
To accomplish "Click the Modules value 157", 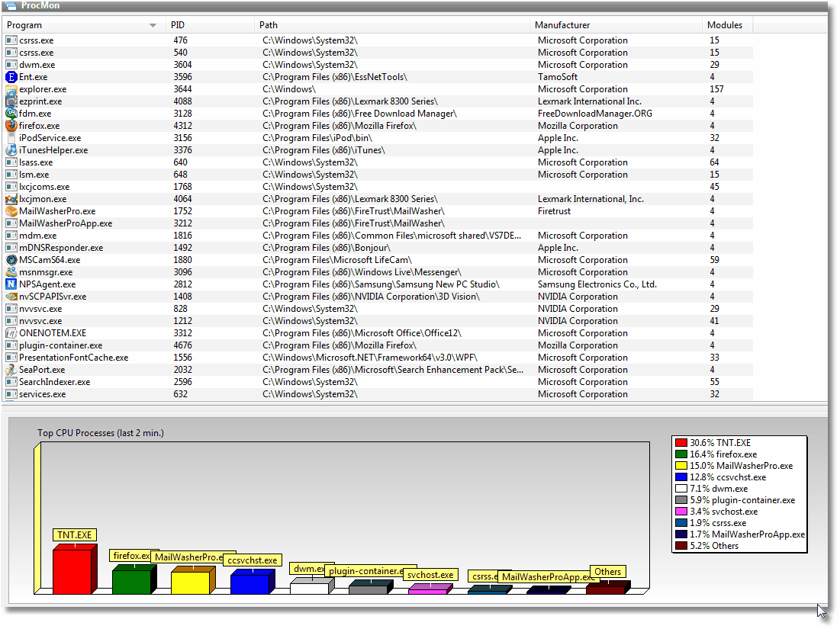I will [x=716, y=89].
